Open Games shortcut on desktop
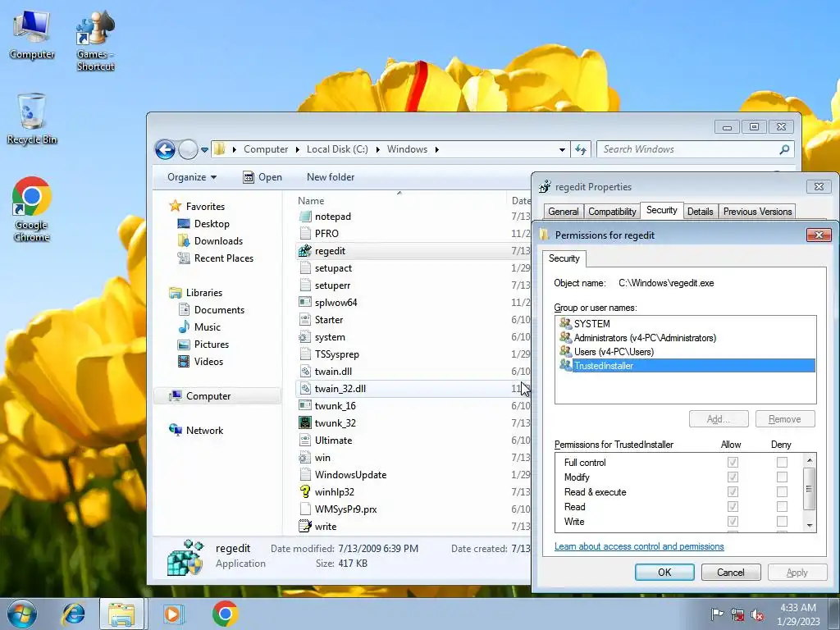Viewport: 840px width, 630px height. [x=95, y=40]
